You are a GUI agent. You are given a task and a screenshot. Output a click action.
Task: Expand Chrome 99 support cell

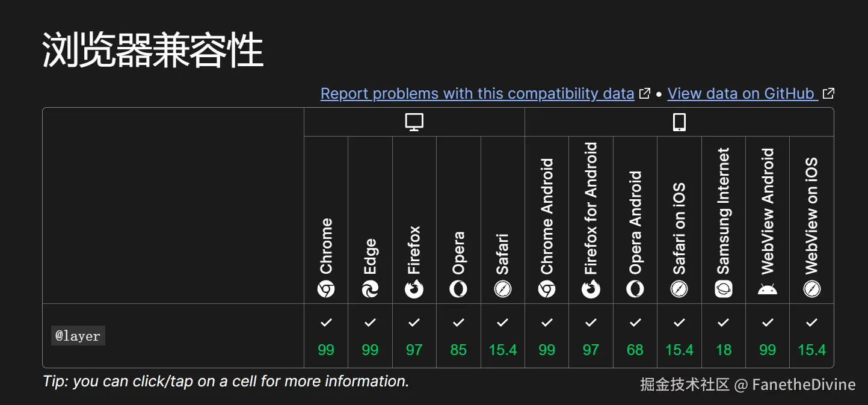click(326, 336)
